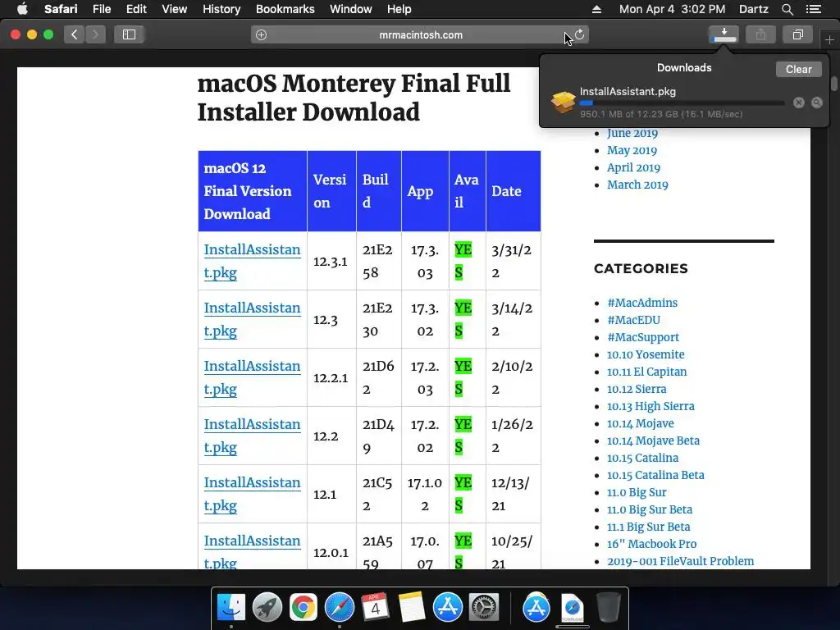The image size is (840, 630).
Task: Show the Safari sidebar
Action: click(x=129, y=34)
